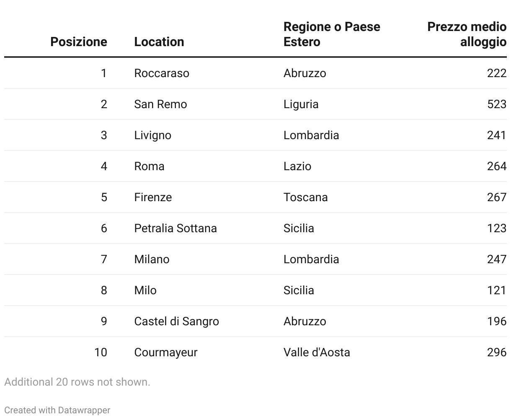Open the Created with Datawrapper link
The height and width of the screenshot is (420, 511).
(x=57, y=410)
